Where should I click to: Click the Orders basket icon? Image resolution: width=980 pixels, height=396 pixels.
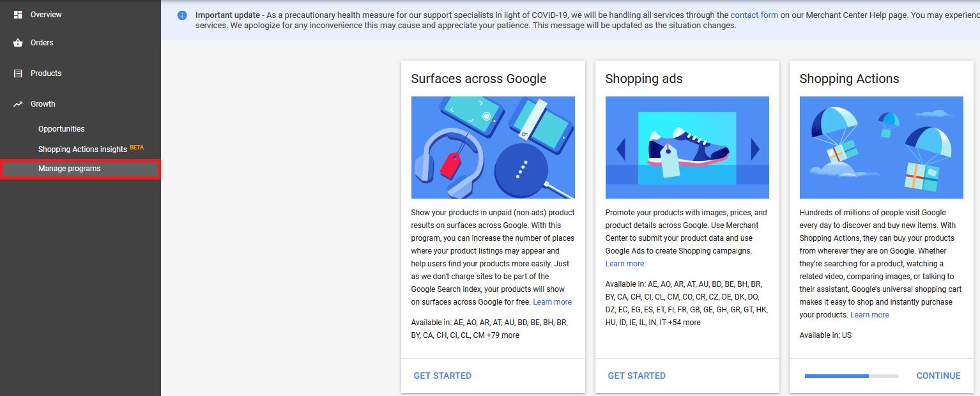pos(18,43)
